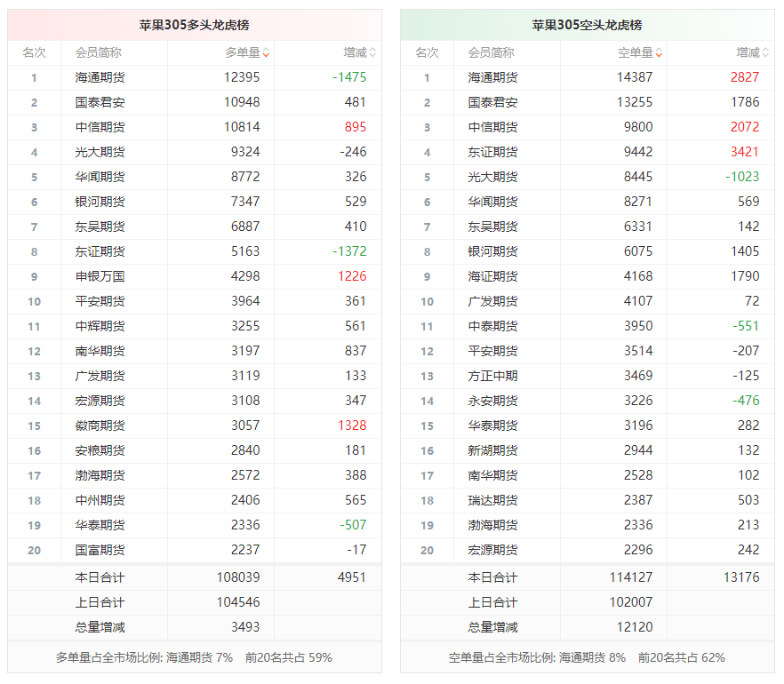Select 瑞达期货 in the short table

[x=492, y=500]
